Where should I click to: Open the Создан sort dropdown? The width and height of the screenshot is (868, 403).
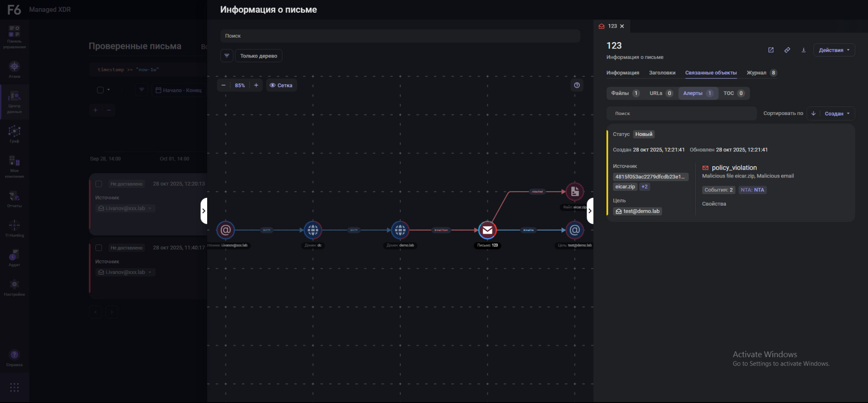(x=837, y=114)
